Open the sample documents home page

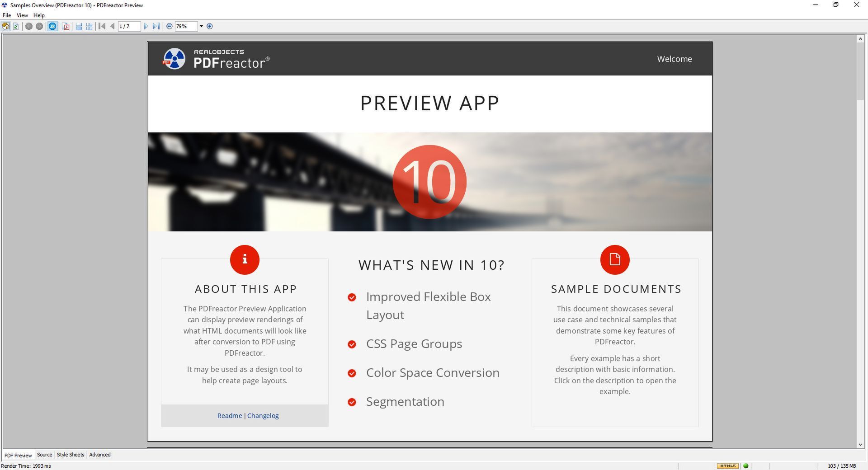pos(5,26)
